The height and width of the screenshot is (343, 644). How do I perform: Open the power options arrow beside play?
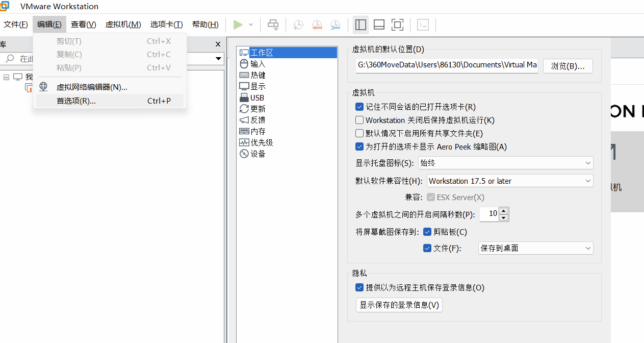point(251,24)
